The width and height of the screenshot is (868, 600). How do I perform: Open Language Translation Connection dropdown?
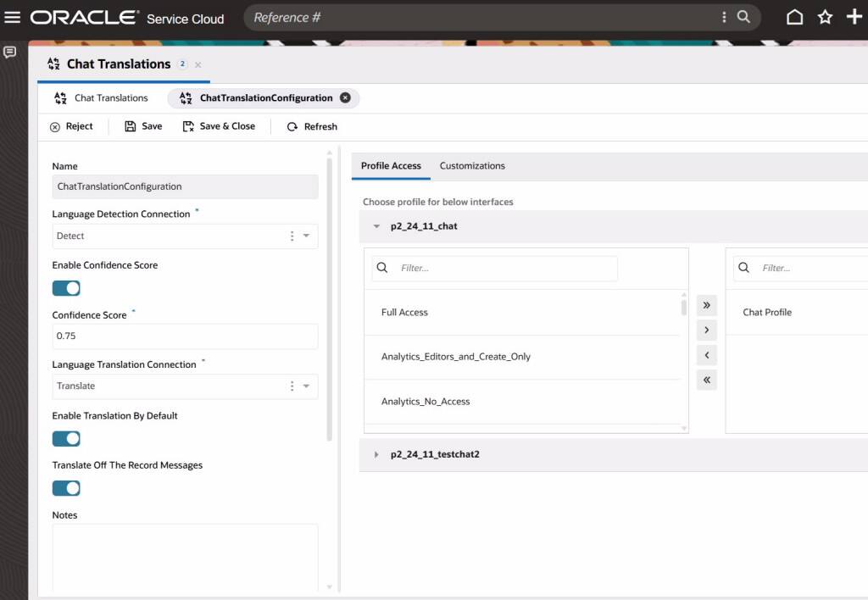point(306,386)
